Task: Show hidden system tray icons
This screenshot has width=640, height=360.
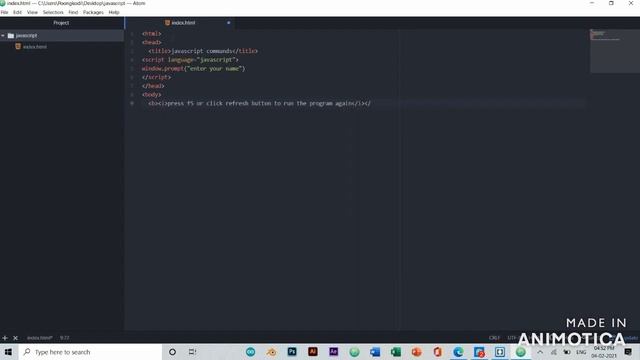Action: tap(540, 352)
